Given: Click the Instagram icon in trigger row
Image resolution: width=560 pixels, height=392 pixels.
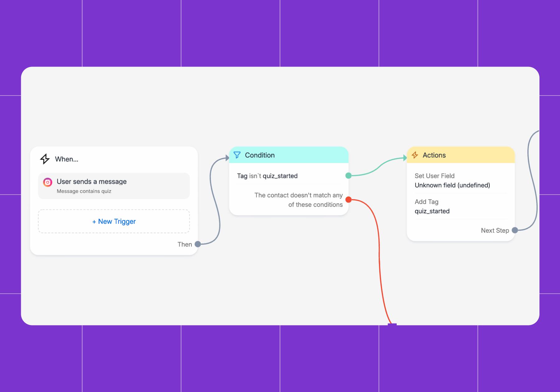Looking at the screenshot, I should (48, 182).
